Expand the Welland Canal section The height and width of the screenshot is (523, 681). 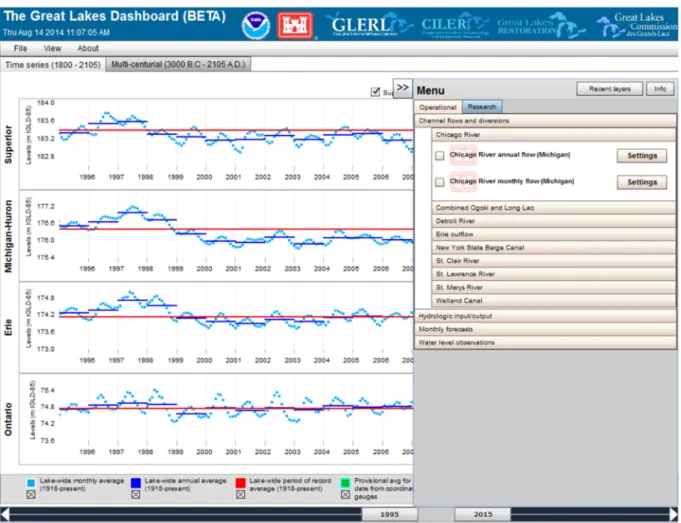[554, 301]
